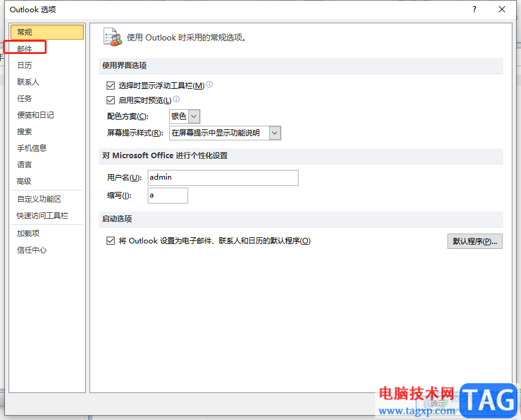Select the 便笺和日记 category
The image size is (521, 420).
(x=47, y=115)
